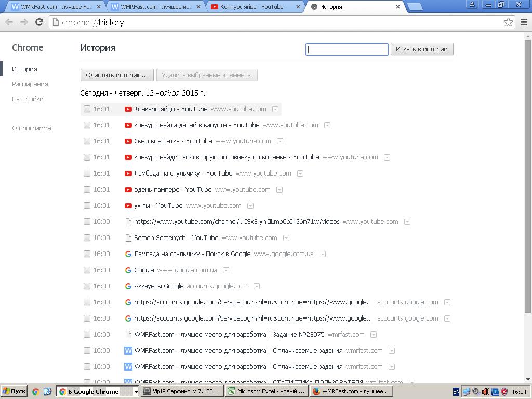Click YouTube favicon of ух ты entry
This screenshot has width=532, height=399.
(x=128, y=206)
